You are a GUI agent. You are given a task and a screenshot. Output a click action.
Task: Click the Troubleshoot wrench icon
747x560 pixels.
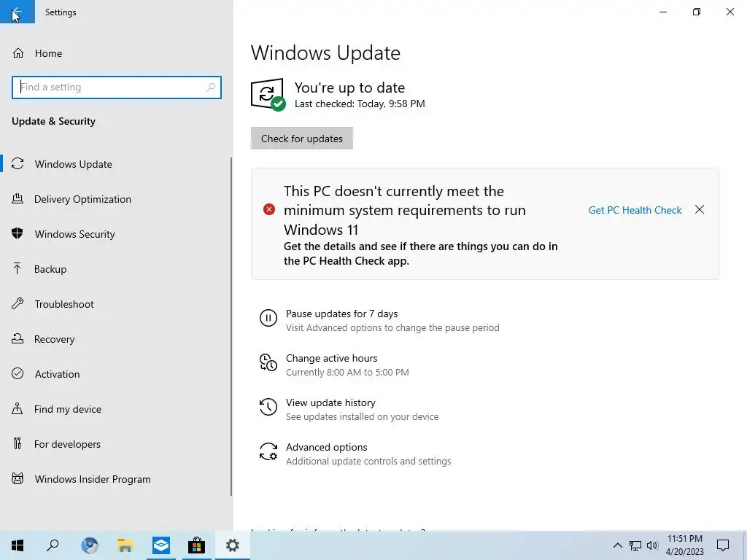18,303
